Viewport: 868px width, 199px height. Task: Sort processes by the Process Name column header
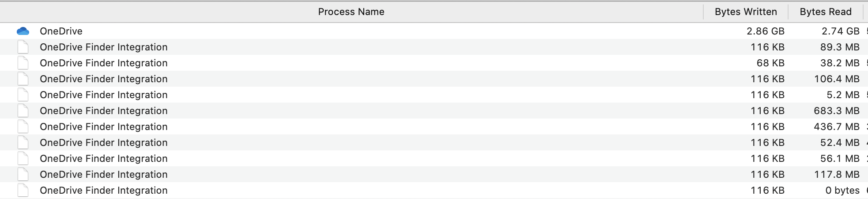(x=351, y=12)
